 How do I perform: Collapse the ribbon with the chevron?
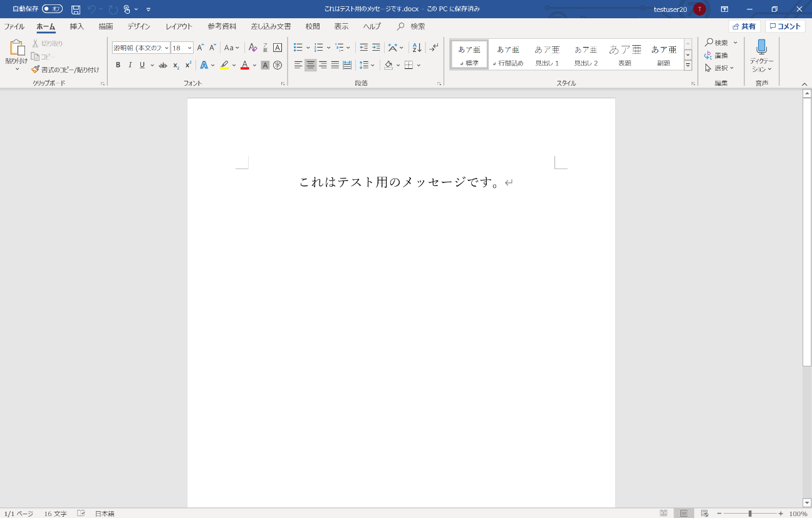click(x=804, y=84)
